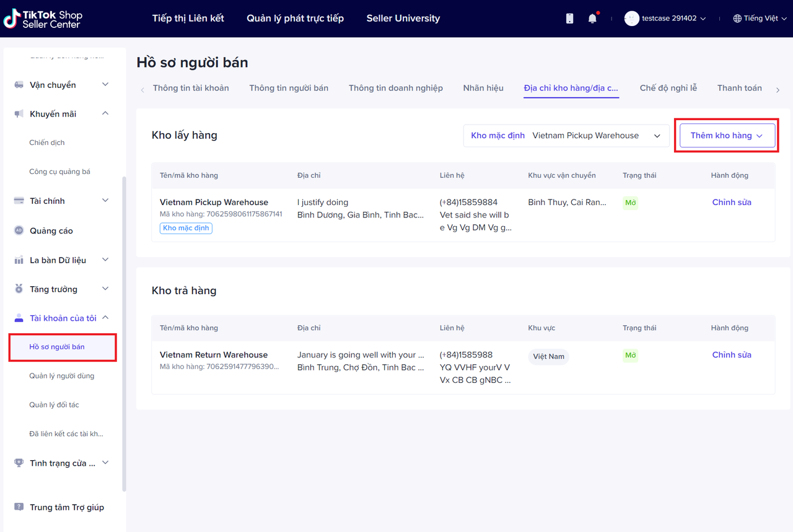Image resolution: width=793 pixels, height=532 pixels.
Task: Switch to the Thông tin doanh nghiệp tab
Action: (x=395, y=88)
